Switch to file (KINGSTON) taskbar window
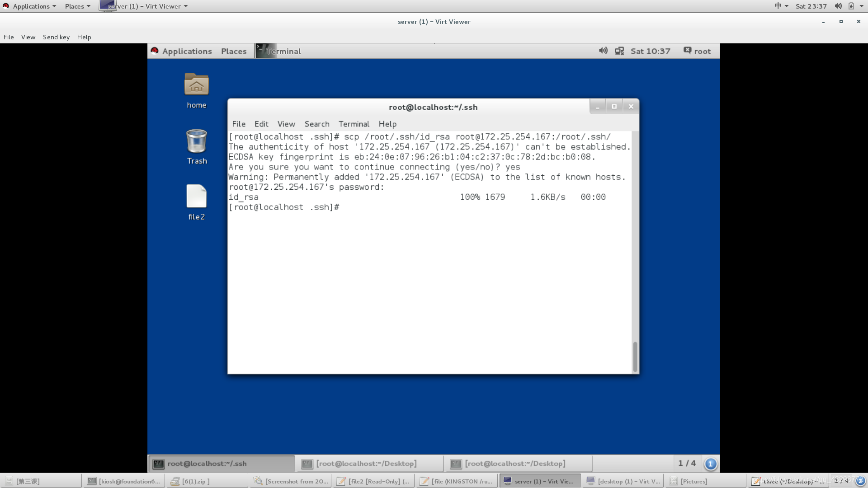The height and width of the screenshot is (488, 868). pos(457,481)
